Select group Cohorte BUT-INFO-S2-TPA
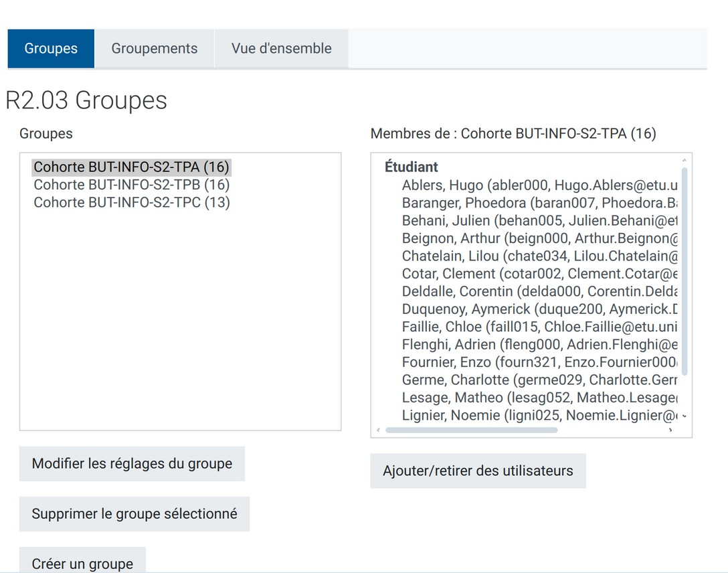This screenshot has width=728, height=573. (x=132, y=167)
